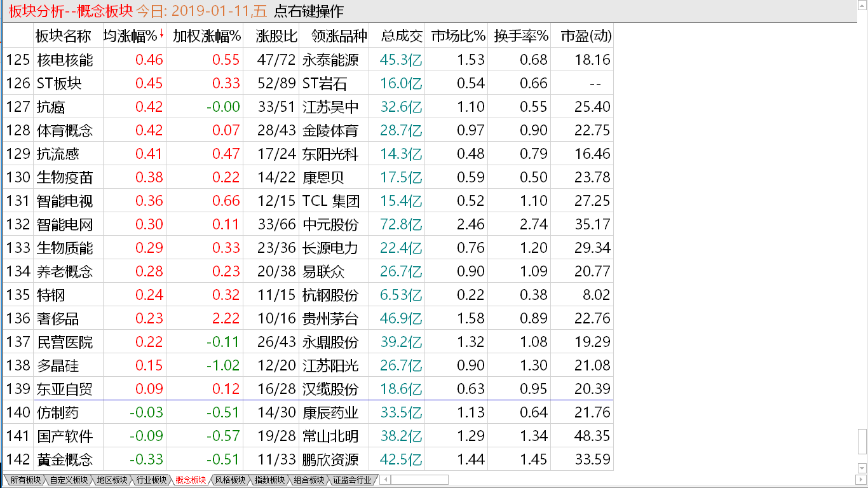
Task: Select the 仿制药 row
Action: click(308, 412)
